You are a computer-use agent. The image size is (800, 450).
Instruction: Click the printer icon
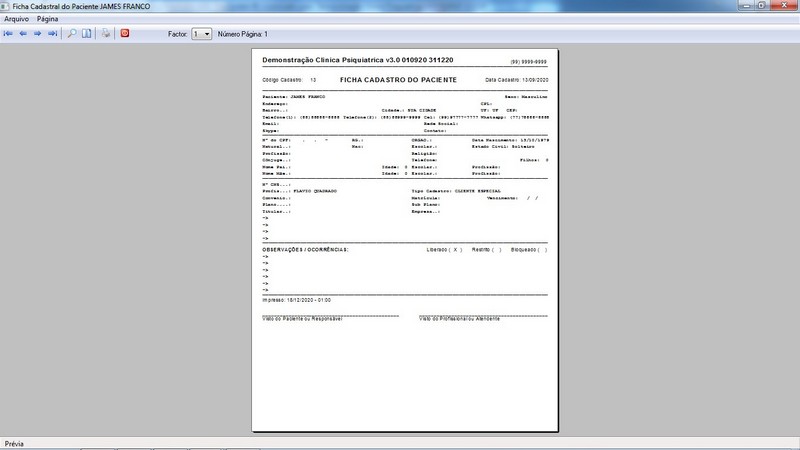(x=106, y=34)
